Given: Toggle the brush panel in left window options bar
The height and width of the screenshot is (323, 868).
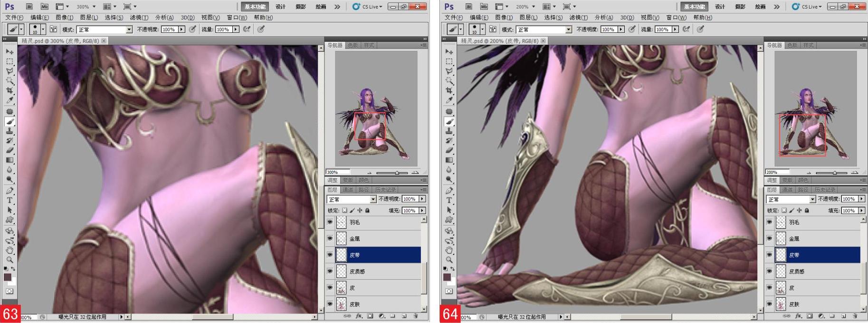Looking at the screenshot, I should [x=53, y=29].
